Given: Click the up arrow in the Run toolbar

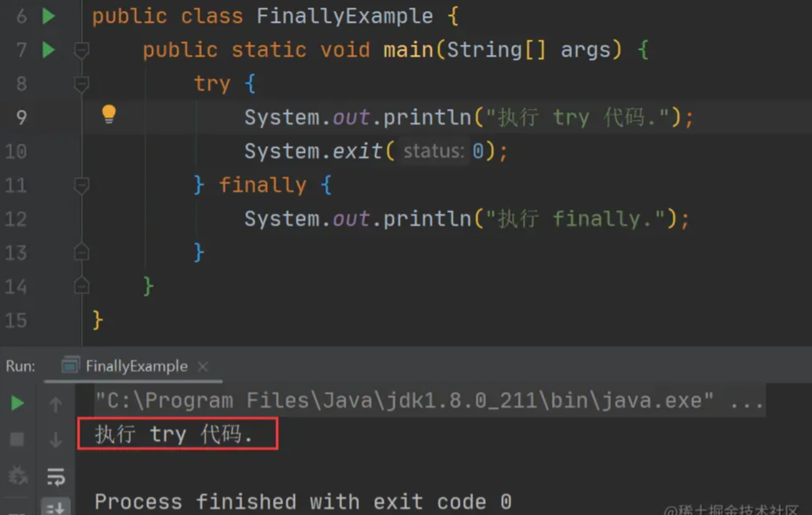Looking at the screenshot, I should (x=56, y=403).
